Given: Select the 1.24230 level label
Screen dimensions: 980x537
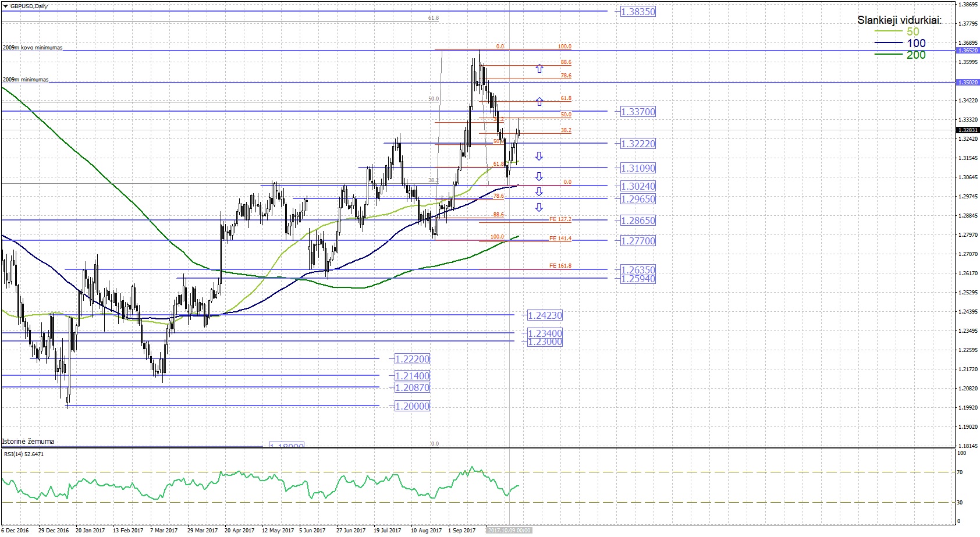Looking at the screenshot, I should (545, 315).
